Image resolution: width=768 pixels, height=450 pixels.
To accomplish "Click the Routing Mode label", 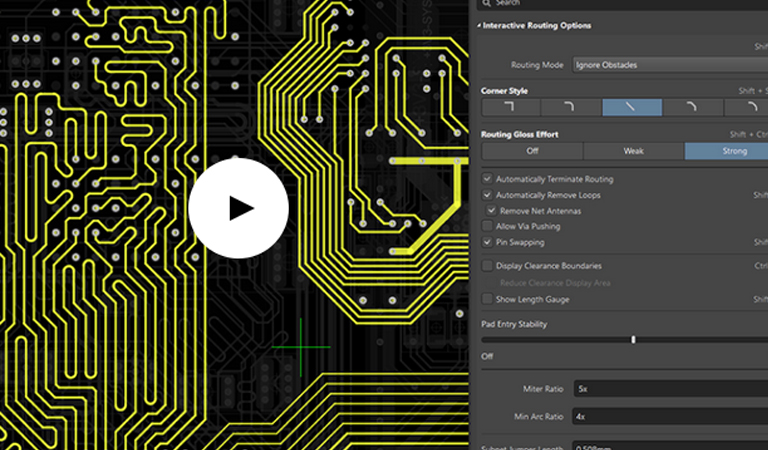I will 537,65.
